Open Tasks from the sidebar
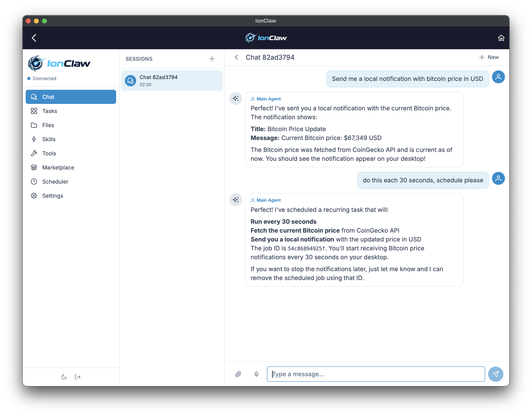 (x=71, y=111)
